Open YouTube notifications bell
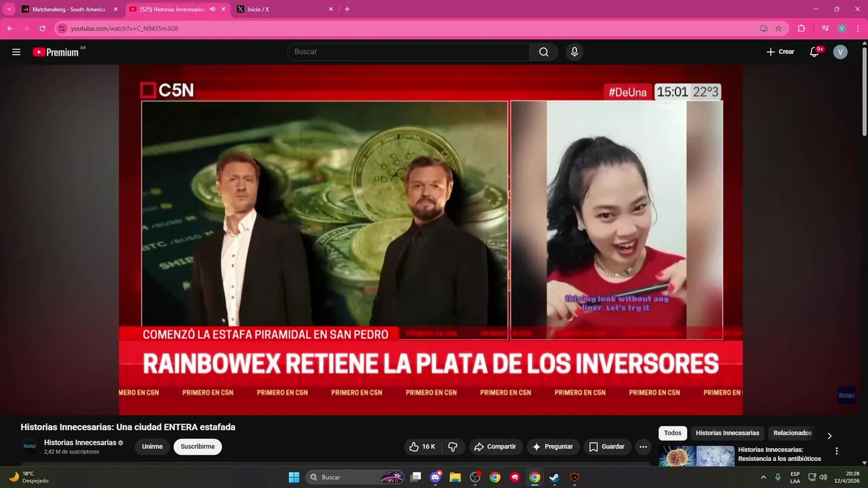The height and width of the screenshot is (488, 868). (x=814, y=52)
